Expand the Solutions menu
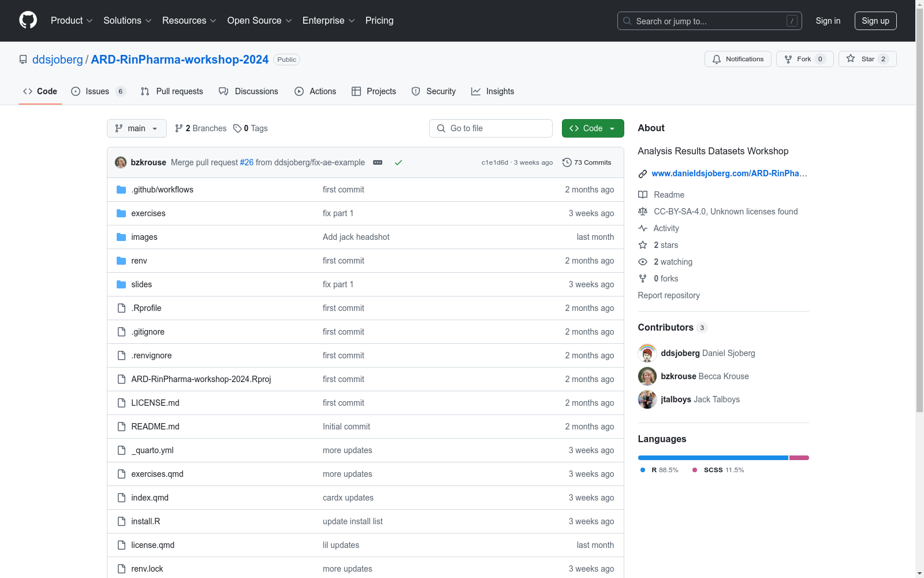The width and height of the screenshot is (924, 578). click(128, 21)
